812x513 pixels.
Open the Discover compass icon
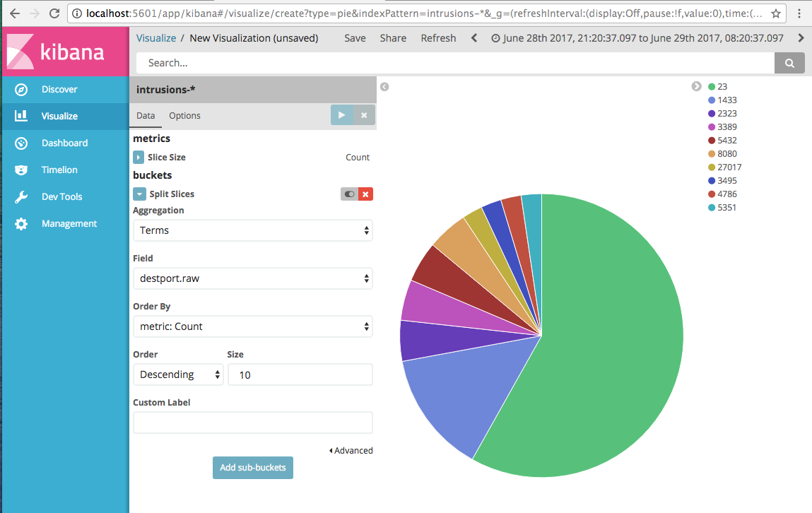point(21,90)
